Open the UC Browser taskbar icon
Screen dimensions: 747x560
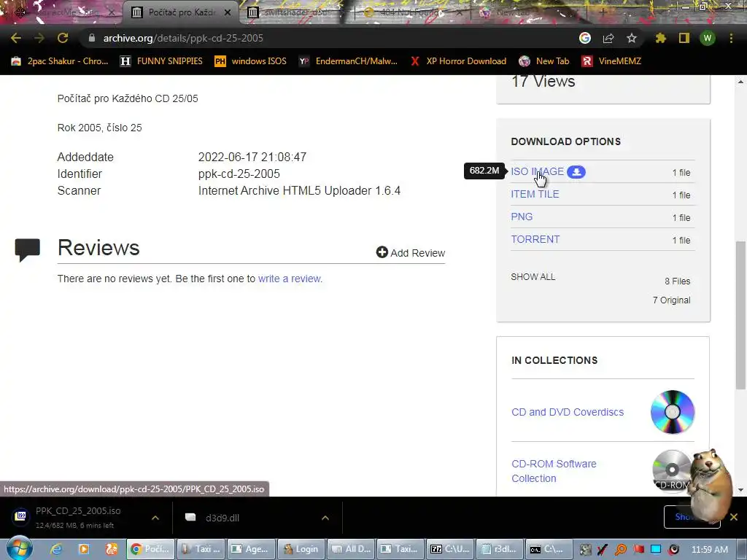(111, 549)
